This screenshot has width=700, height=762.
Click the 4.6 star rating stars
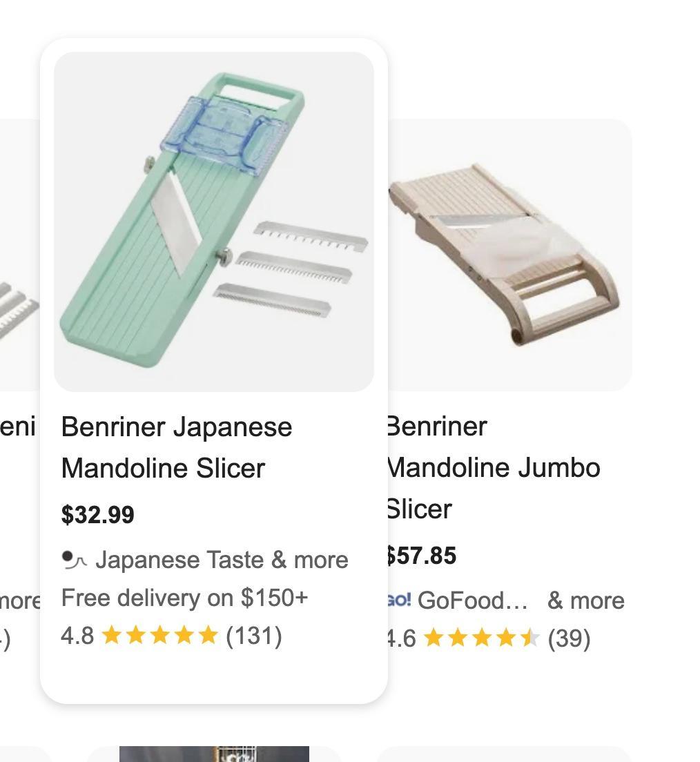(481, 638)
